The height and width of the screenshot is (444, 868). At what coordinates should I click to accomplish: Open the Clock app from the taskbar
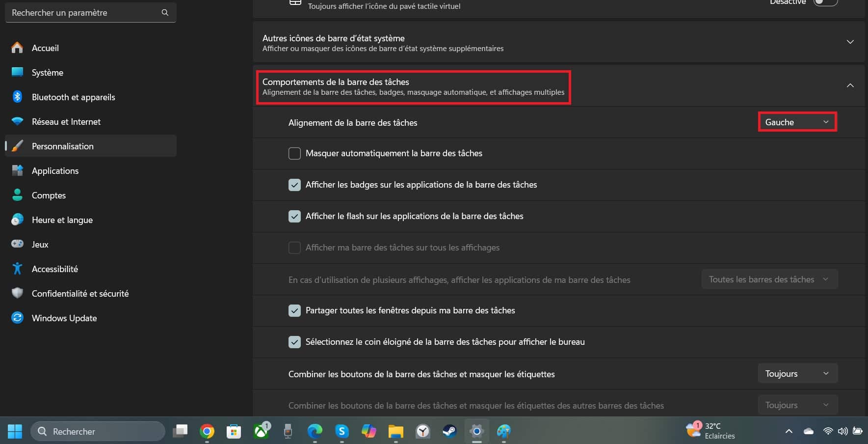(x=422, y=431)
